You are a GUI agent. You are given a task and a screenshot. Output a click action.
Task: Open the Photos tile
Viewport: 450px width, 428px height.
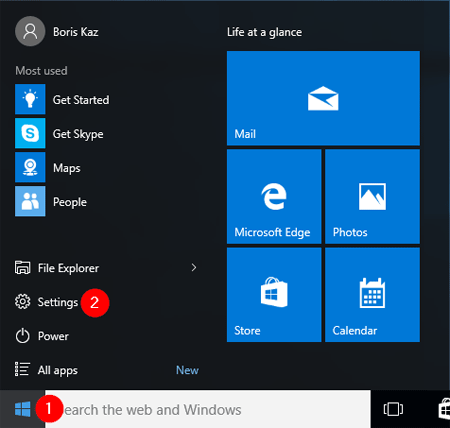coord(372,196)
